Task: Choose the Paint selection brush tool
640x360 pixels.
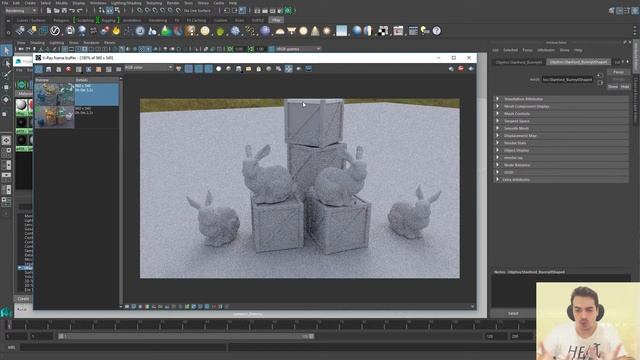Action: [6, 75]
